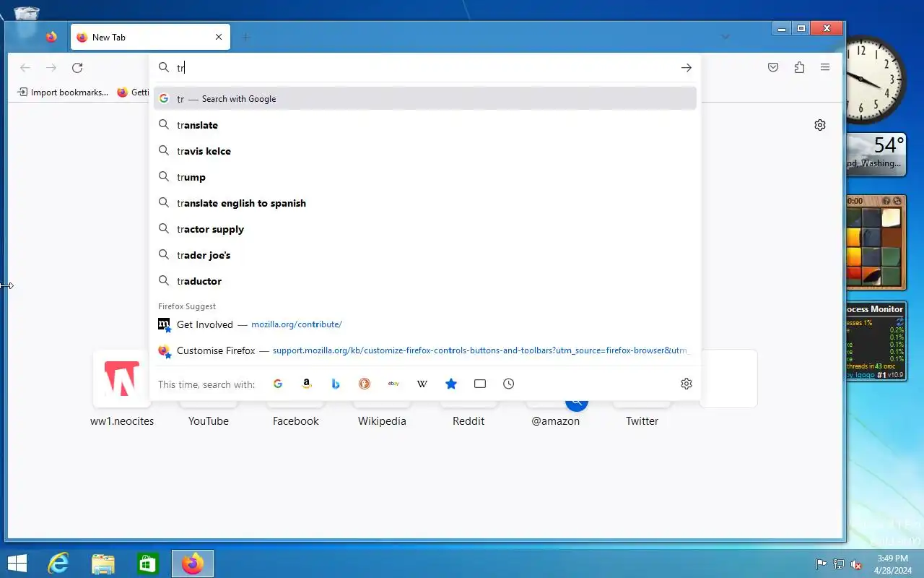Go forward with the forward arrow

[x=51, y=68]
